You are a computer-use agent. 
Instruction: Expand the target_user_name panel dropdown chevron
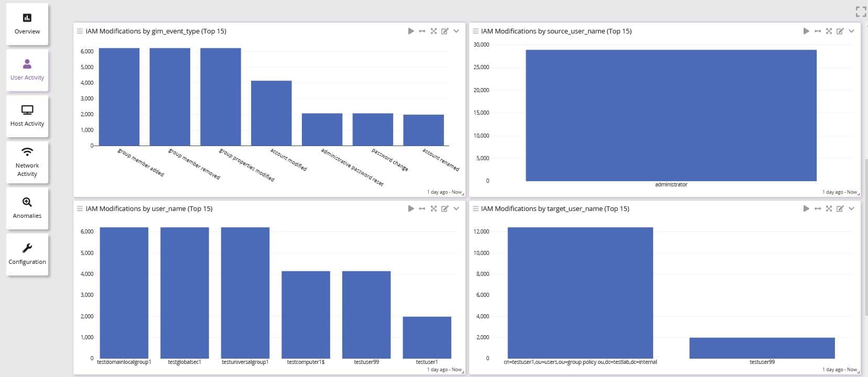pyautogui.click(x=851, y=209)
